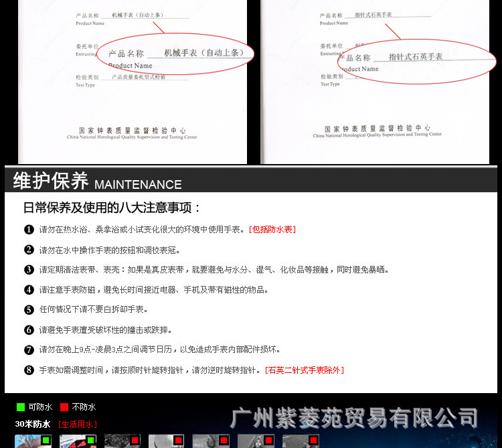Click the red 不防水 legend square
This screenshot has height=448, width=502.
point(64,406)
